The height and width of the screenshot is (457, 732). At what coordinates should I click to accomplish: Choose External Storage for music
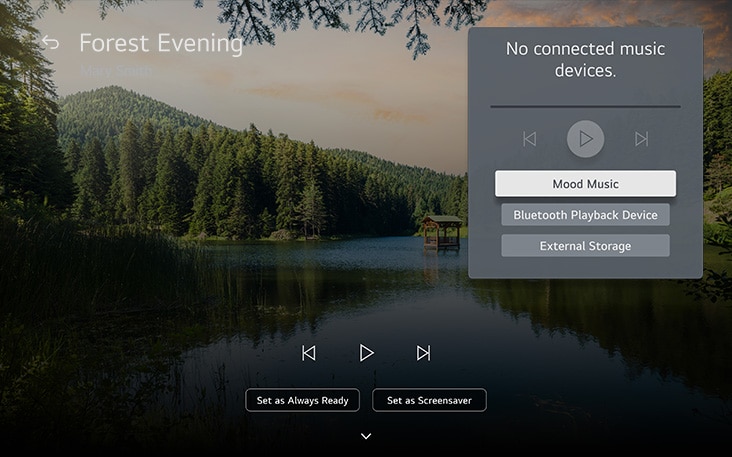(585, 246)
